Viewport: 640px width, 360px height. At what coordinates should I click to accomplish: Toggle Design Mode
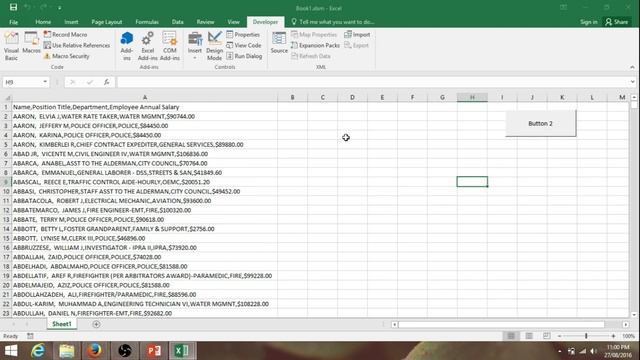point(214,46)
